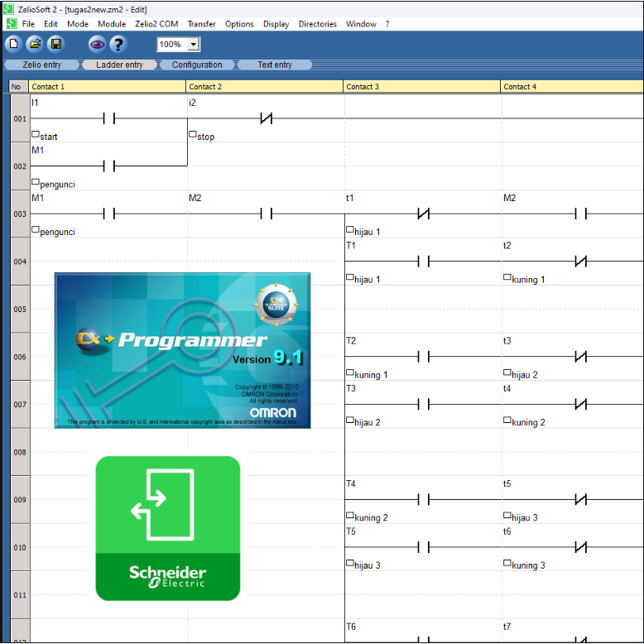The height and width of the screenshot is (644, 644).
Task: Click the ZelioSoft 2 title bar app icon
Action: click(8, 9)
